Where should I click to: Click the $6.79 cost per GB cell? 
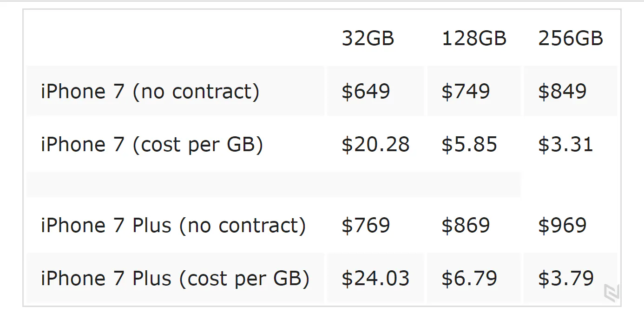click(469, 278)
